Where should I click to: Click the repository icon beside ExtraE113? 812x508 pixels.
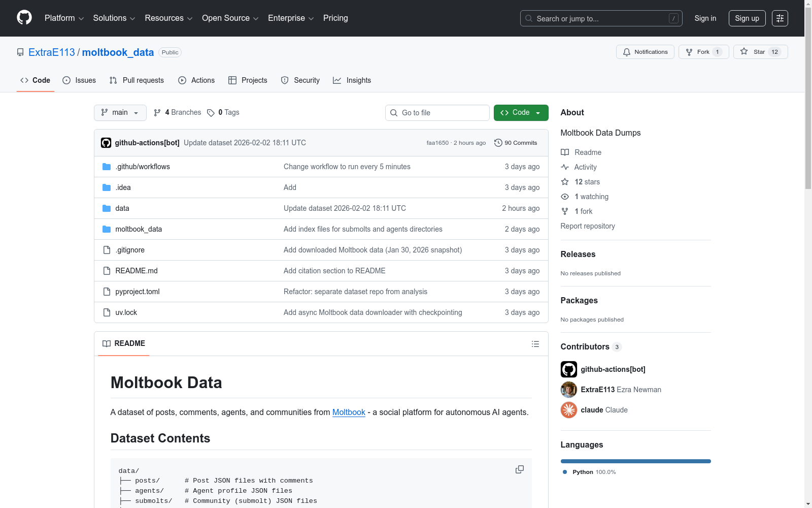pyautogui.click(x=20, y=52)
